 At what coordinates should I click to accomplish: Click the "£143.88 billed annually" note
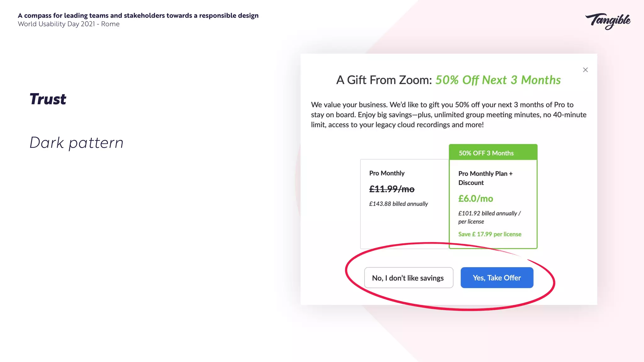398,204
